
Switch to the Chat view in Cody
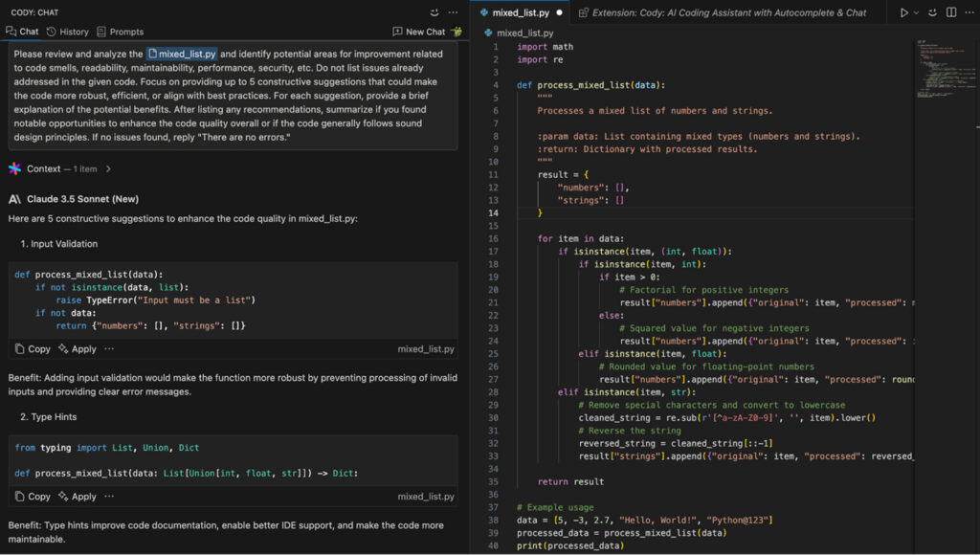[21, 31]
